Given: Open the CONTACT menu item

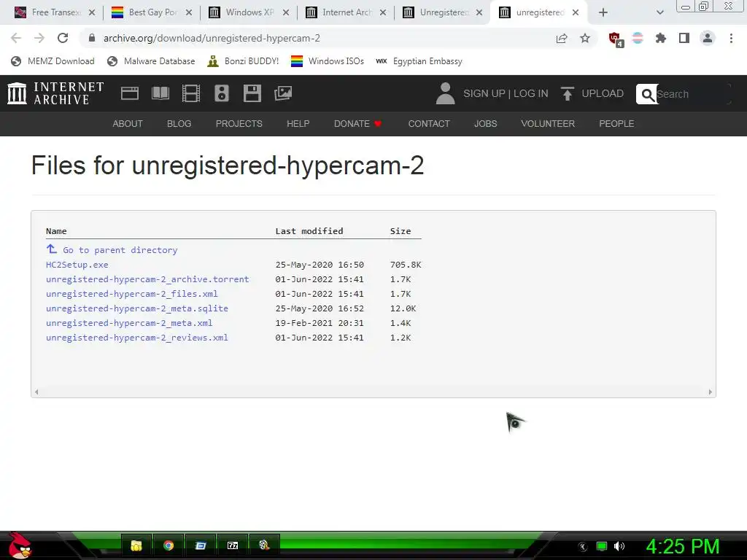Looking at the screenshot, I should click(429, 124).
